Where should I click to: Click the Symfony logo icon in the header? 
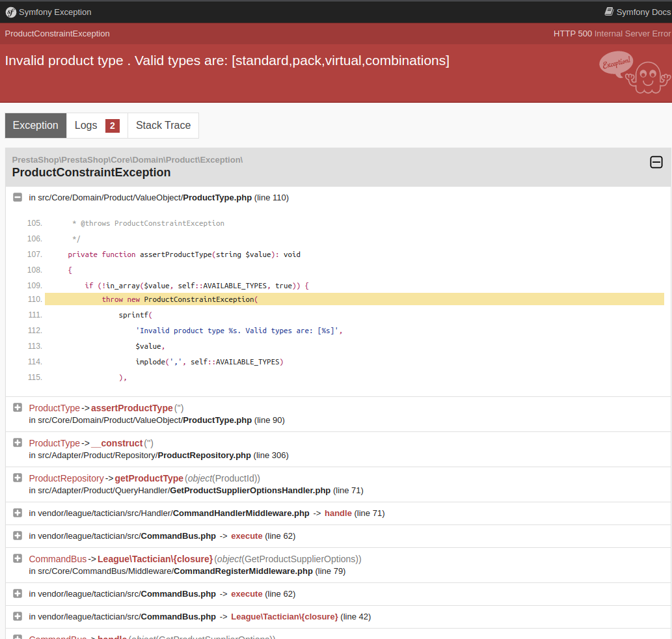point(10,12)
